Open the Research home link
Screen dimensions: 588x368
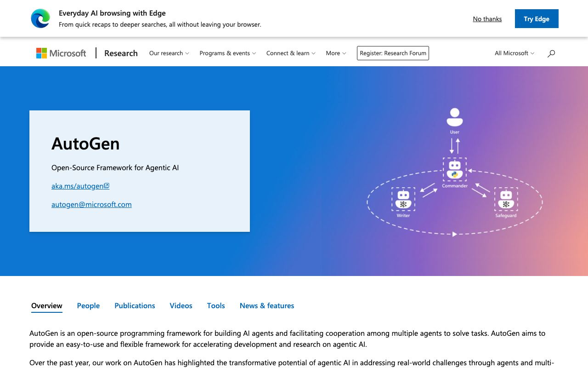[121, 53]
